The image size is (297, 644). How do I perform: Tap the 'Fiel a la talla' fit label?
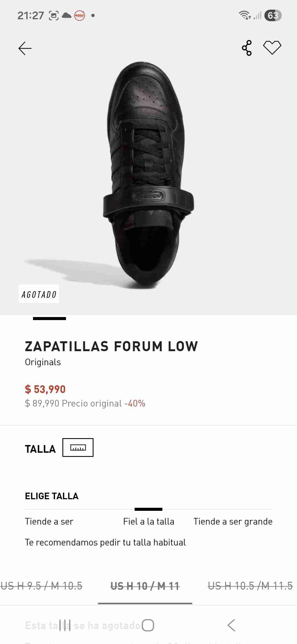(x=148, y=521)
